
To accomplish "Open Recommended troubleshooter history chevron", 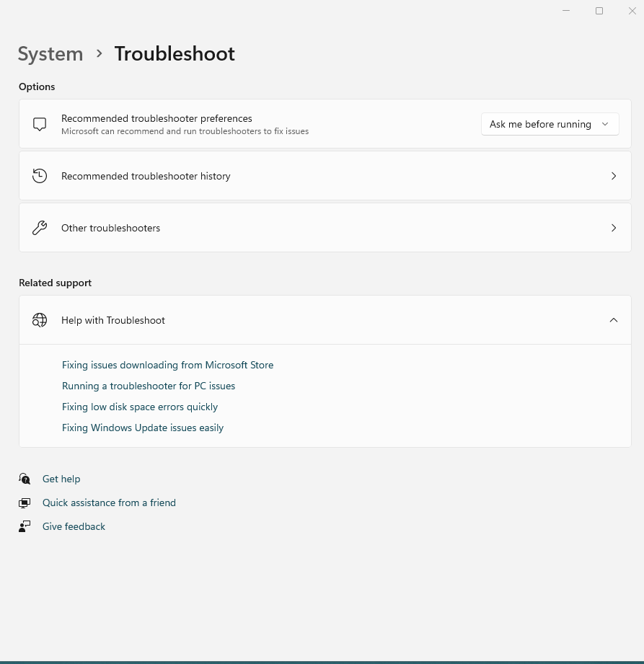I will pyautogui.click(x=614, y=176).
